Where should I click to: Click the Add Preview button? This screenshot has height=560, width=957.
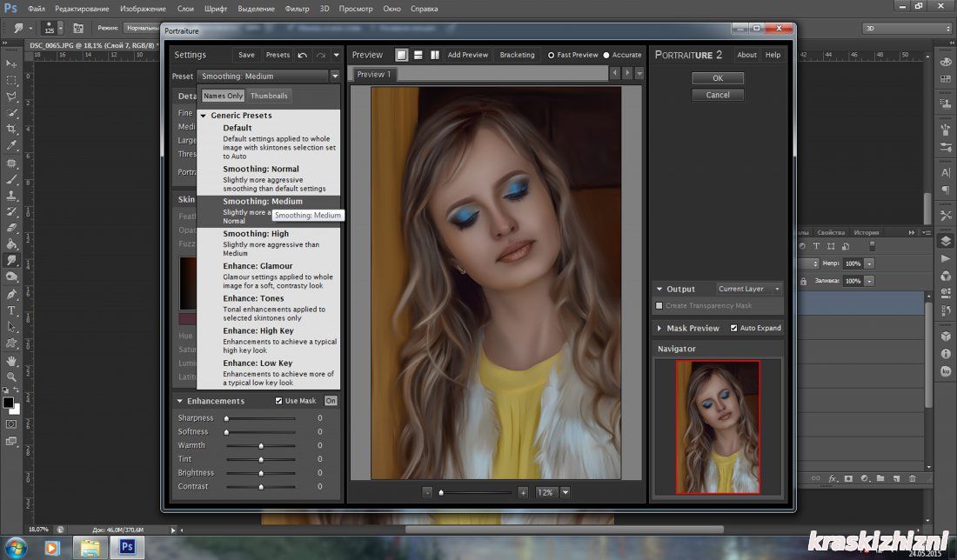coord(468,55)
